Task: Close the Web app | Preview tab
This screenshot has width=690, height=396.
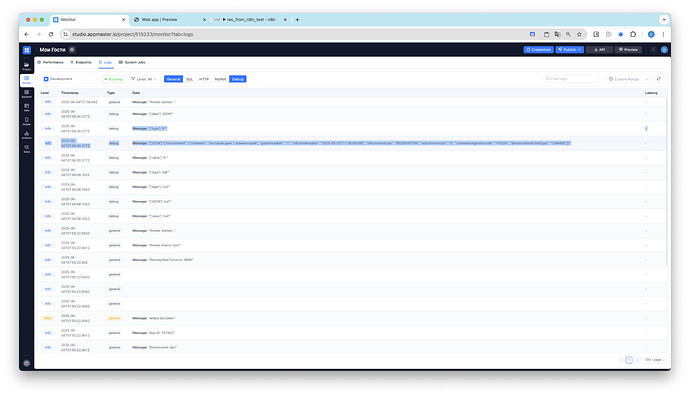Action: (204, 19)
